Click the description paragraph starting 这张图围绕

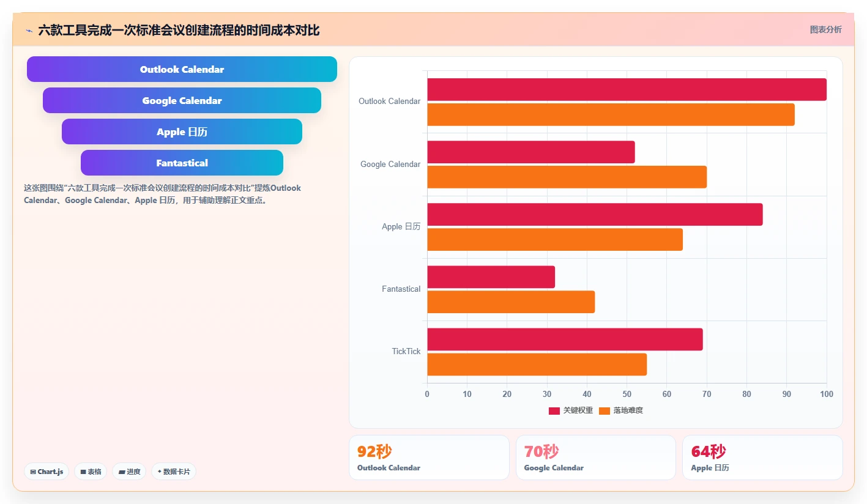163,194
